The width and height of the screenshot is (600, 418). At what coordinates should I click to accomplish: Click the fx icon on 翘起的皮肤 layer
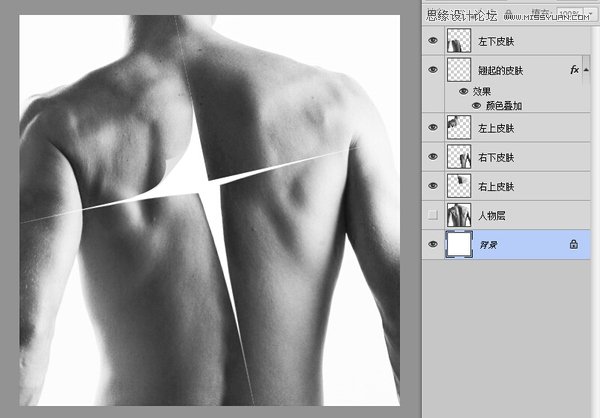[x=573, y=70]
